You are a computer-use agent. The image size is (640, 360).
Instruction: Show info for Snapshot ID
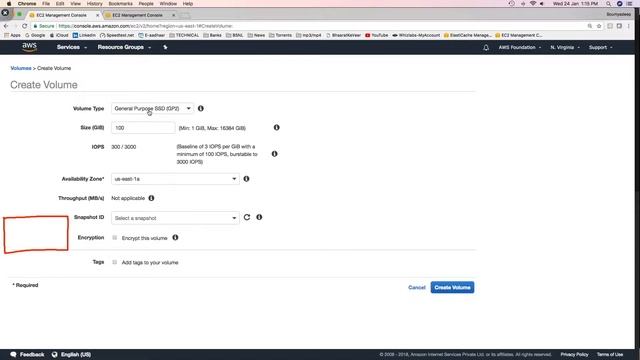coord(259,217)
